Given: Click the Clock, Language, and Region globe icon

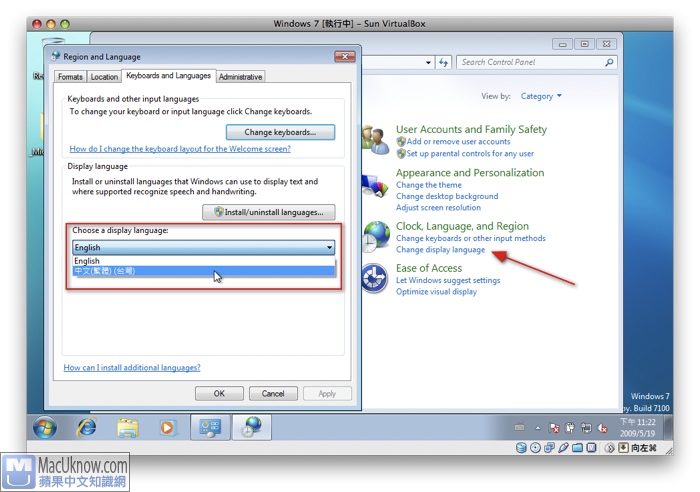Looking at the screenshot, I should coord(375,236).
